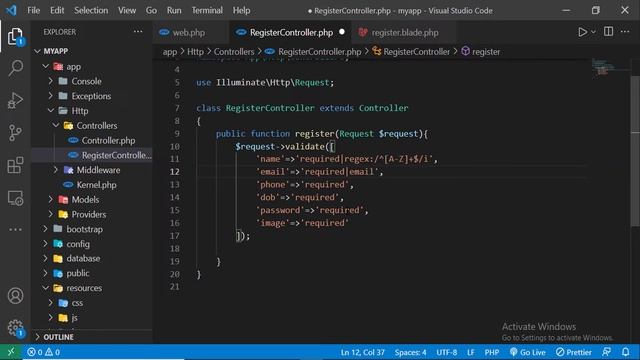The image size is (640, 360).
Task: Open the Extensions view
Action: pos(16,165)
